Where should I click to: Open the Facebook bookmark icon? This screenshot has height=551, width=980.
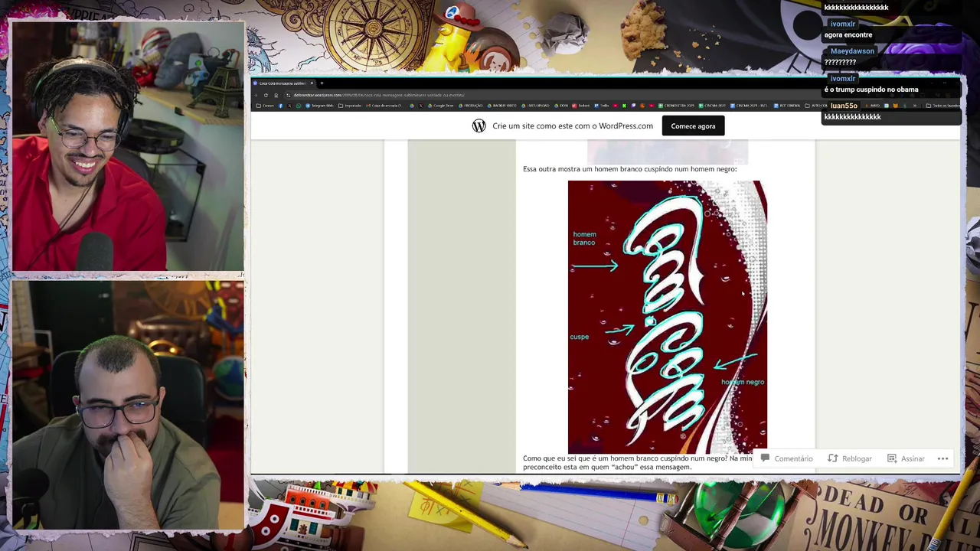coord(280,106)
